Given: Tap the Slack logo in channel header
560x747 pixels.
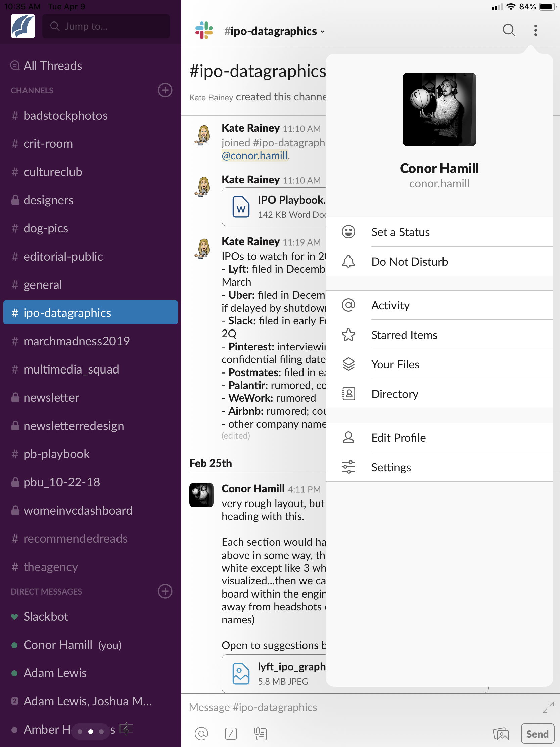Looking at the screenshot, I should click(204, 30).
